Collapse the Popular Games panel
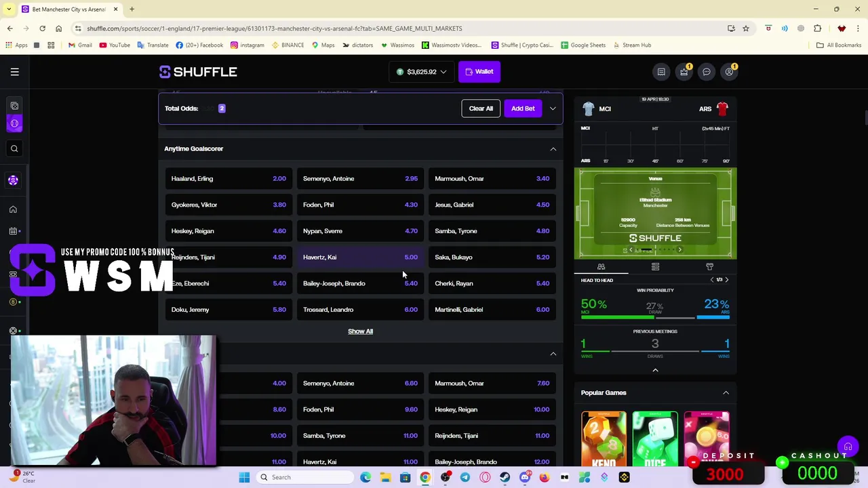This screenshot has width=868, height=488. click(x=726, y=393)
